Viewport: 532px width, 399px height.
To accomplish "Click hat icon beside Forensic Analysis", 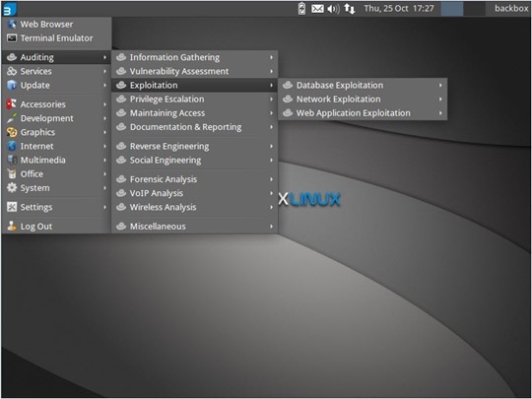I will pos(121,178).
